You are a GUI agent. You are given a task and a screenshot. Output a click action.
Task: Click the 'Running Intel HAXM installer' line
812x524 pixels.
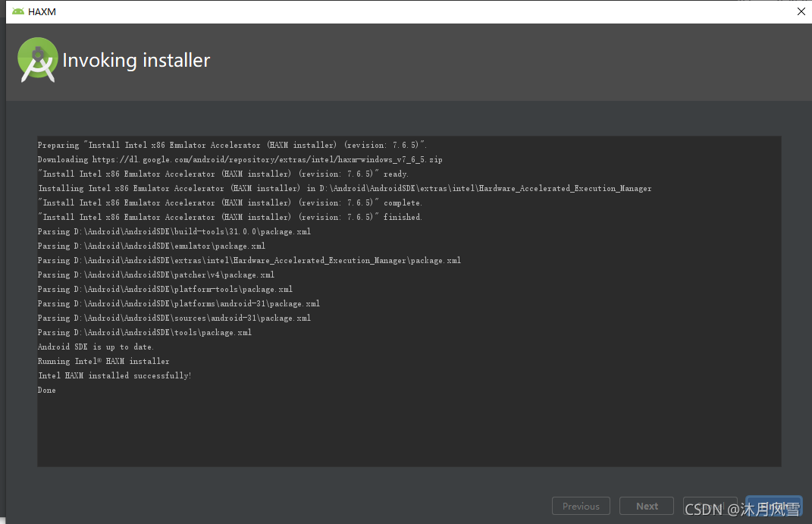(104, 362)
